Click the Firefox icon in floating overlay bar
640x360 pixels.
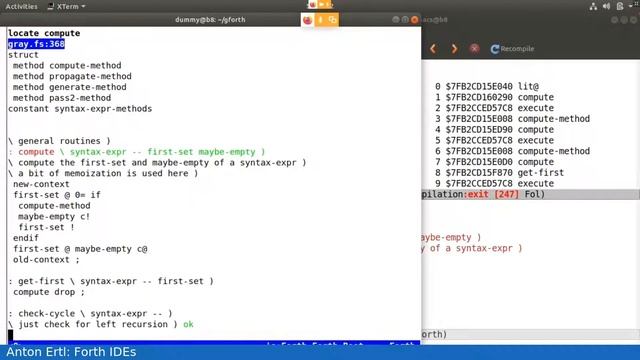[307, 20]
